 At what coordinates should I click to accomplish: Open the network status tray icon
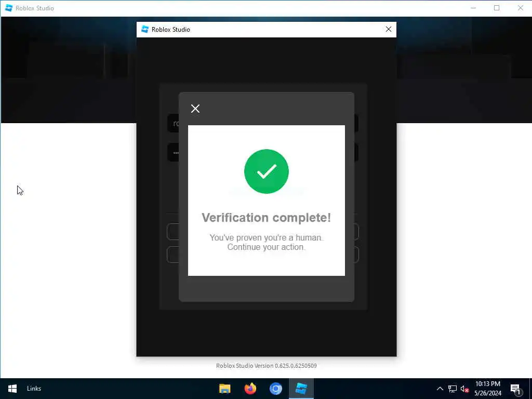[x=453, y=389]
